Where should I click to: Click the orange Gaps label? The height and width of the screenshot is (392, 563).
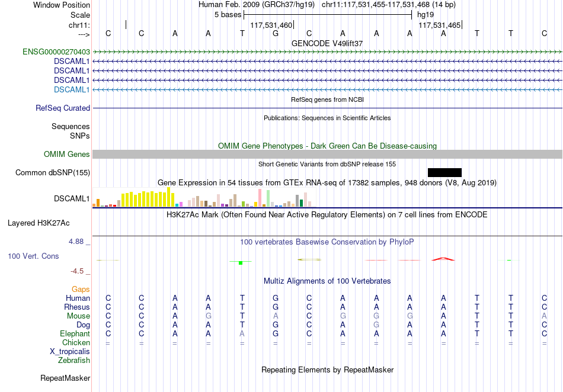click(x=81, y=289)
